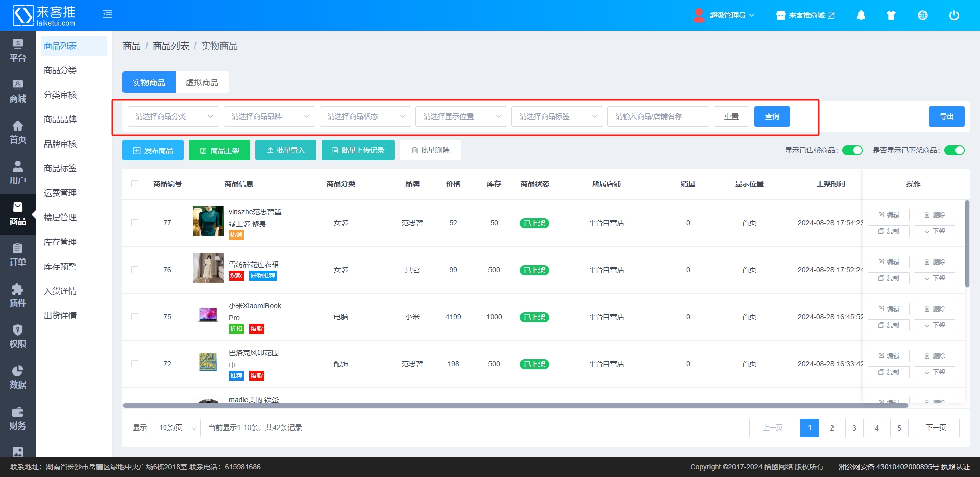
Task: Switch to 虚拟商品 tab
Action: 202,82
